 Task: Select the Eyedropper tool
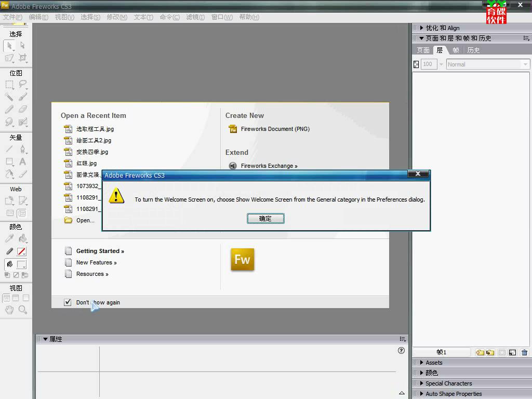(9, 238)
